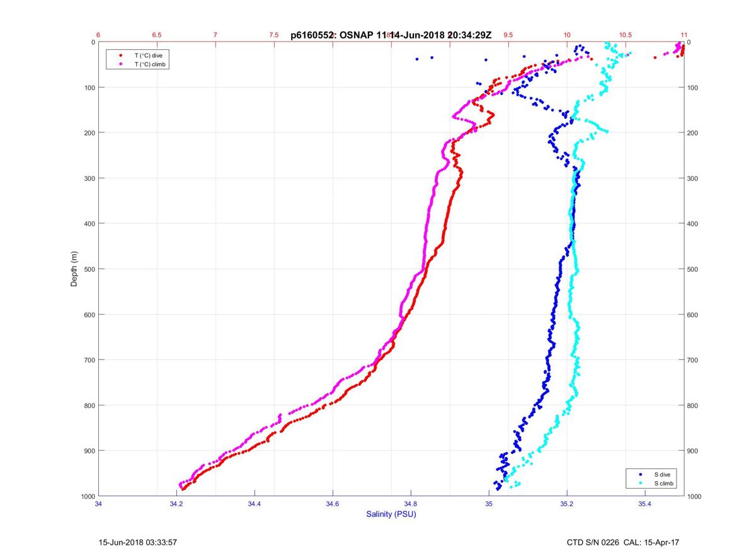Click salinity tick label '34.2'
Screen dimensions: 756x558
click(176, 503)
